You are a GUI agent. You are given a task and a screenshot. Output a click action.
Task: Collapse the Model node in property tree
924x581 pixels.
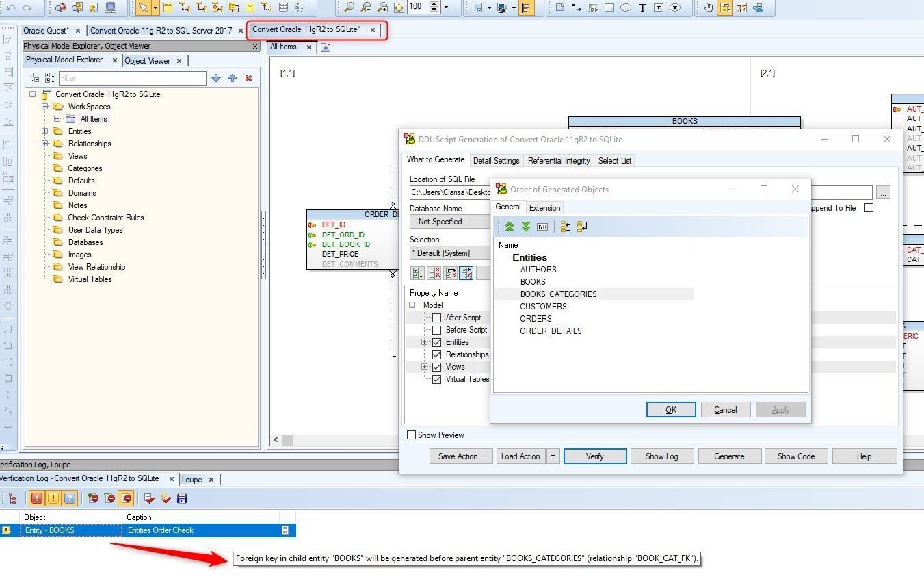tap(412, 305)
